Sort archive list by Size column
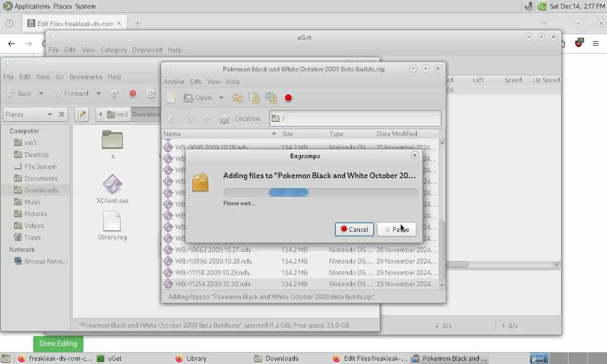This screenshot has height=364, width=607. 303,134
